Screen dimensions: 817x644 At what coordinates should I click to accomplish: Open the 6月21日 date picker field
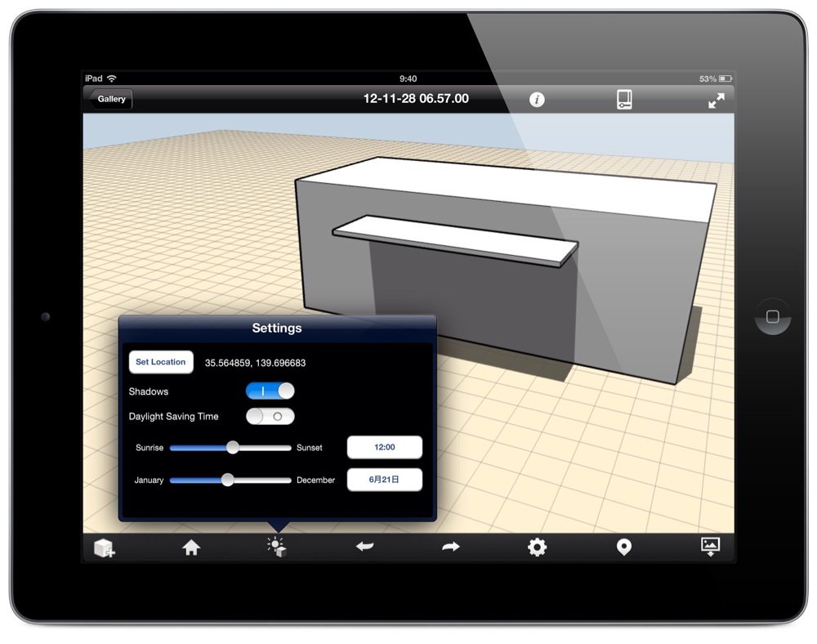point(384,480)
